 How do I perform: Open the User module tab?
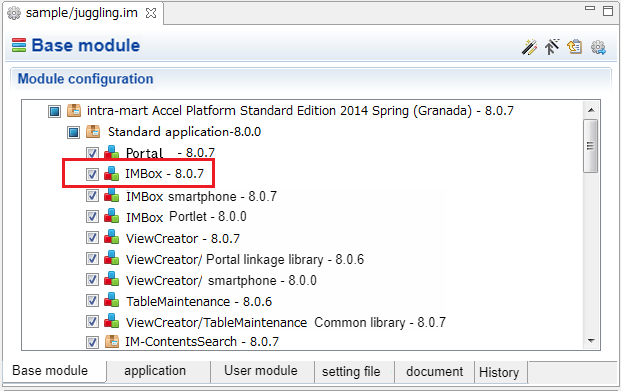point(262,371)
